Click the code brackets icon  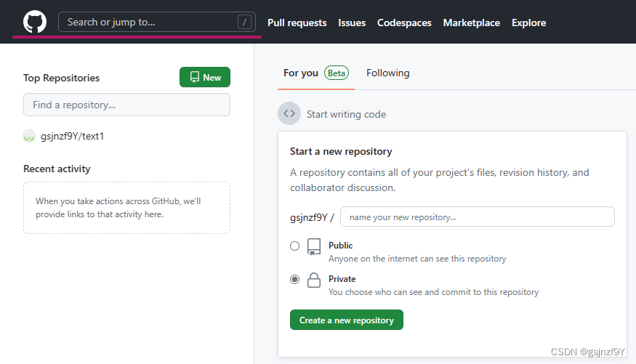point(289,114)
